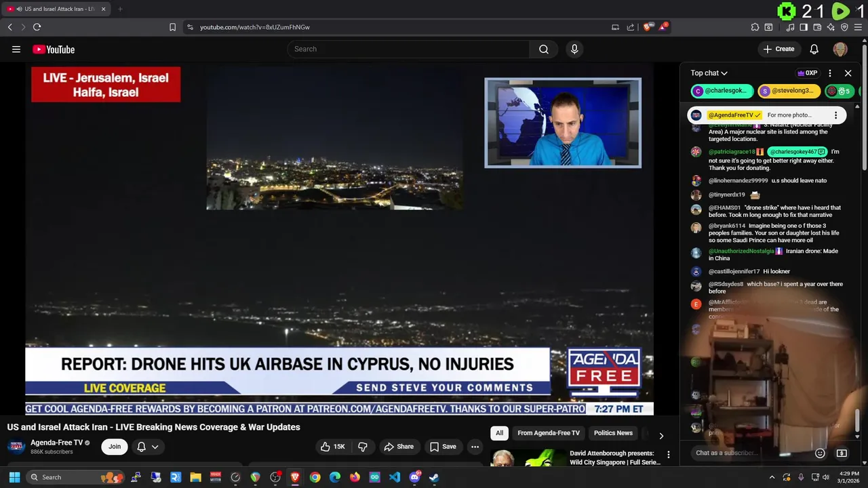Image resolution: width=868 pixels, height=488 pixels.
Task: Focus the Chat as a subscriber field
Action: 749,453
